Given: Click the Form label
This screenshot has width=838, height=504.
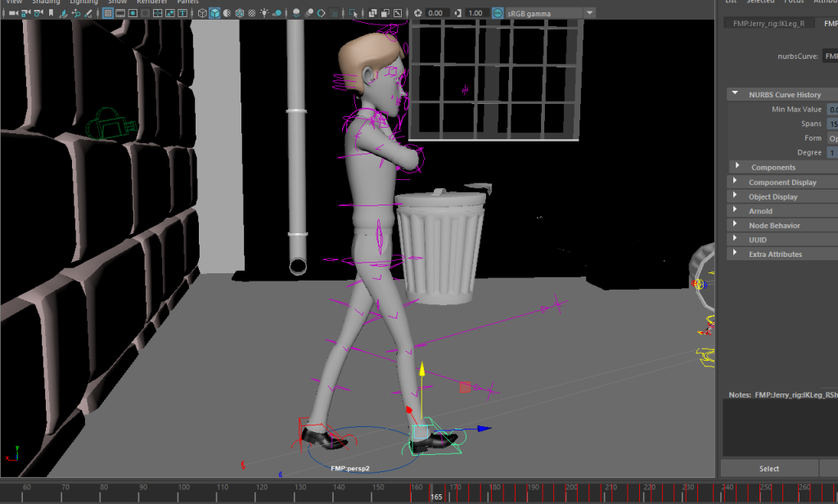Looking at the screenshot, I should (813, 138).
